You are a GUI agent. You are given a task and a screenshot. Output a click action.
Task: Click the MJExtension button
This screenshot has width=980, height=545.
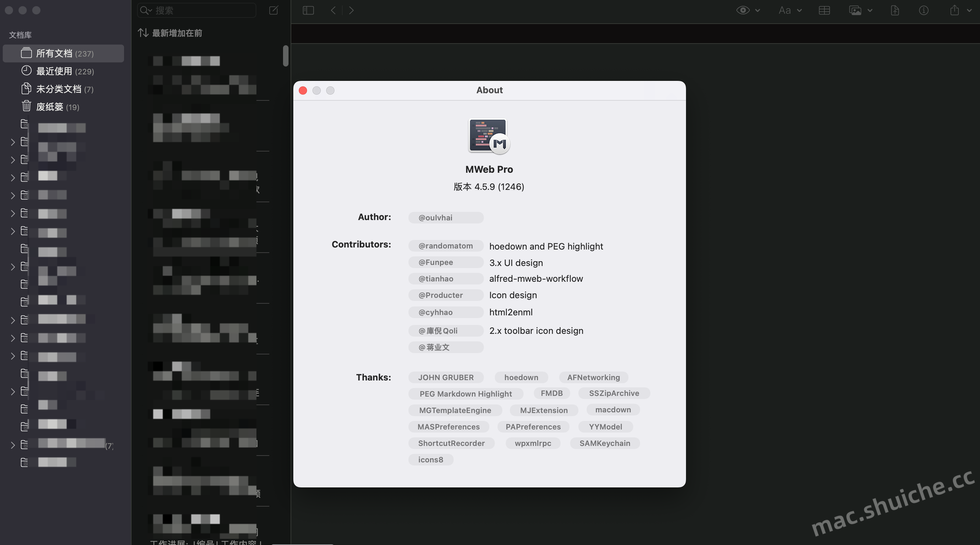pyautogui.click(x=544, y=410)
